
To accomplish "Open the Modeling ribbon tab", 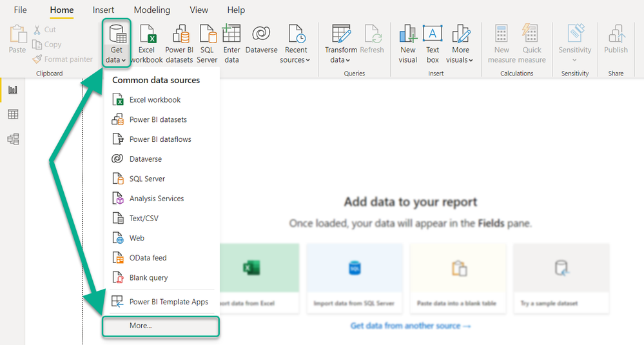I will pyautogui.click(x=152, y=10).
